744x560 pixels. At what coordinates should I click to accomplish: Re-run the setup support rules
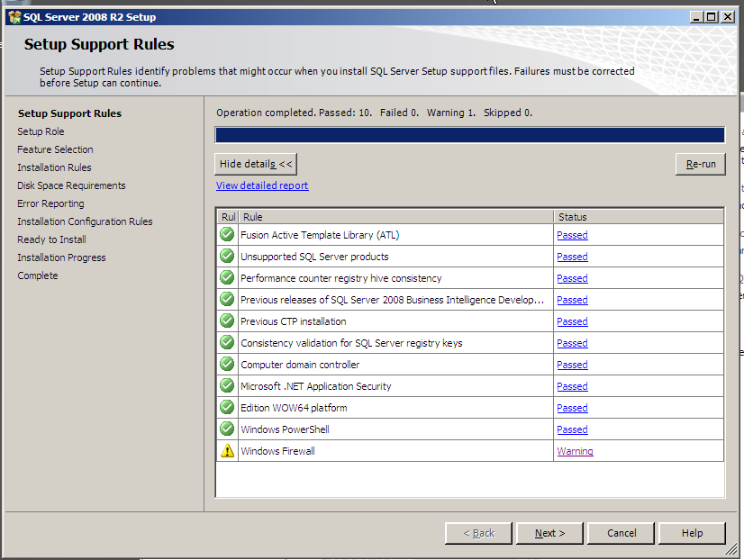coord(701,164)
